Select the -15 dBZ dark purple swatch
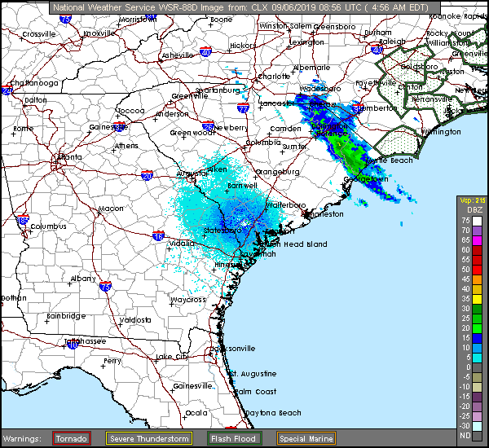Screen dimensions: 489x448 pos(477,397)
